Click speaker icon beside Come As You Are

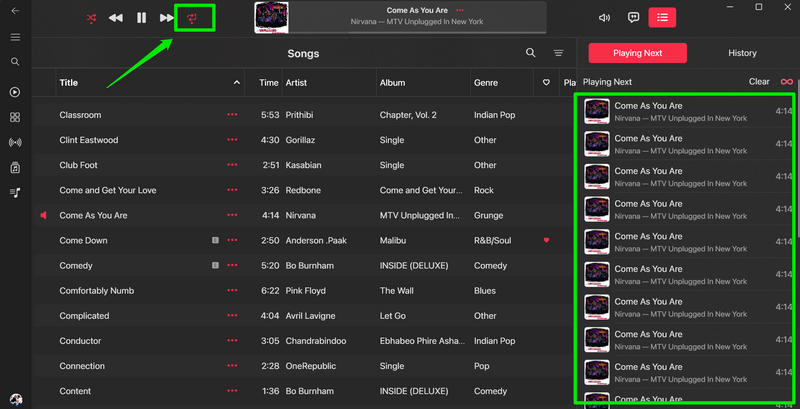(43, 215)
